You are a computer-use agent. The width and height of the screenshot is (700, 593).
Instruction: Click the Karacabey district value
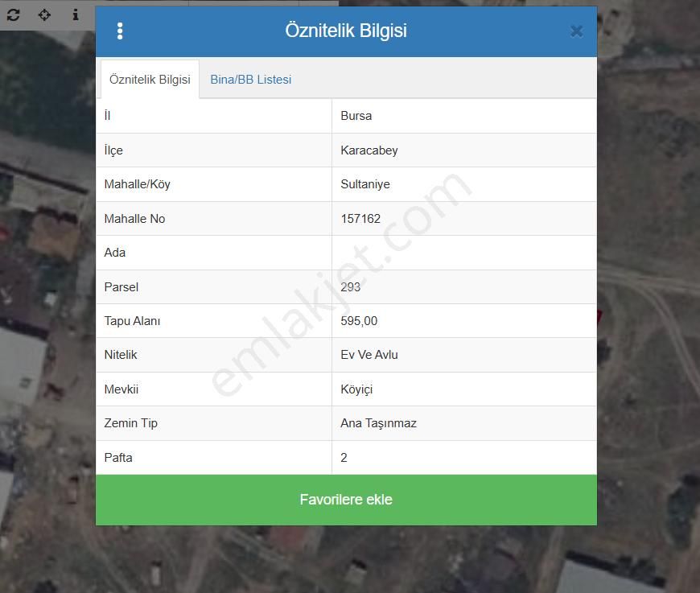tap(369, 150)
